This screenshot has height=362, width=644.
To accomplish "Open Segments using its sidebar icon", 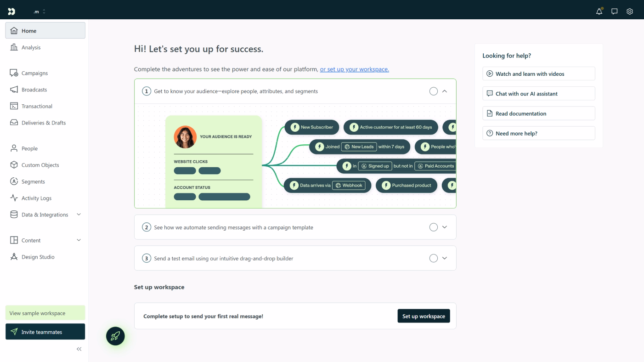I will [14, 181].
